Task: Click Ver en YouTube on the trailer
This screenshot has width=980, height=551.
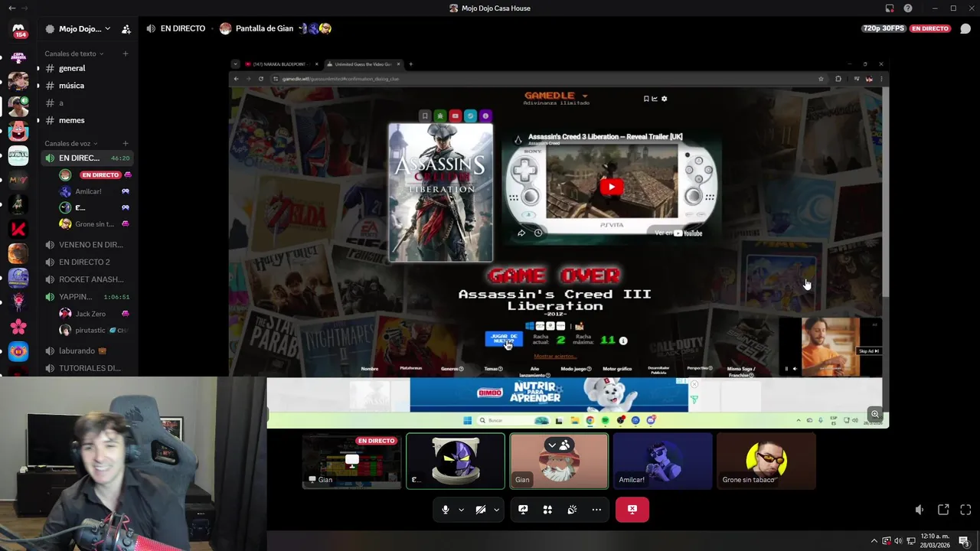Action: [x=679, y=233]
